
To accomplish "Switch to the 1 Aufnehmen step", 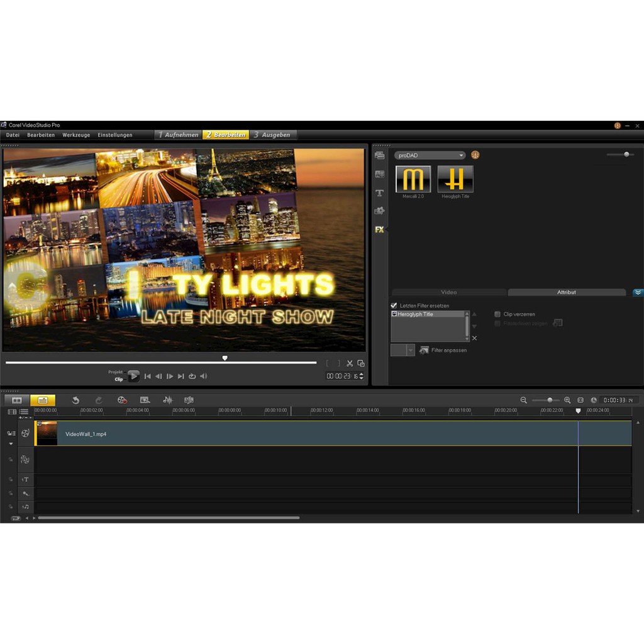I will (x=178, y=135).
